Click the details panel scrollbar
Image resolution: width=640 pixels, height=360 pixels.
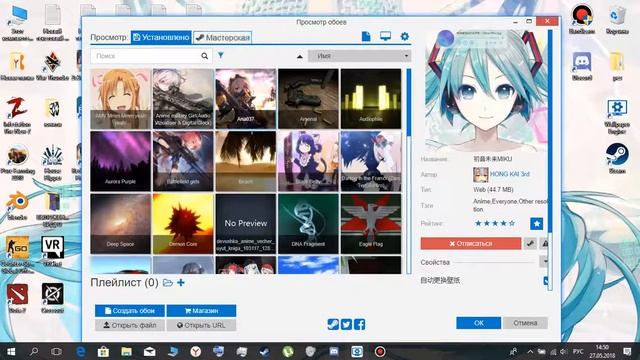click(x=550, y=159)
